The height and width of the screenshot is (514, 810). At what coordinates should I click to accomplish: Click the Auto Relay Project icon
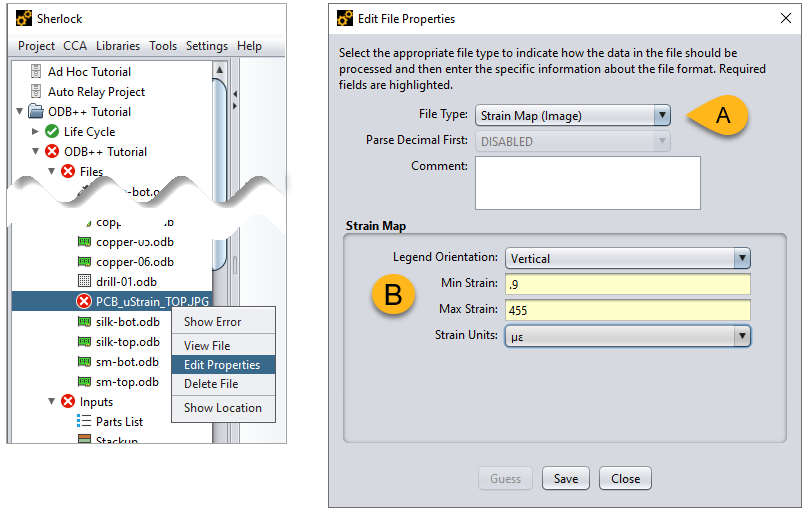pyautogui.click(x=36, y=92)
